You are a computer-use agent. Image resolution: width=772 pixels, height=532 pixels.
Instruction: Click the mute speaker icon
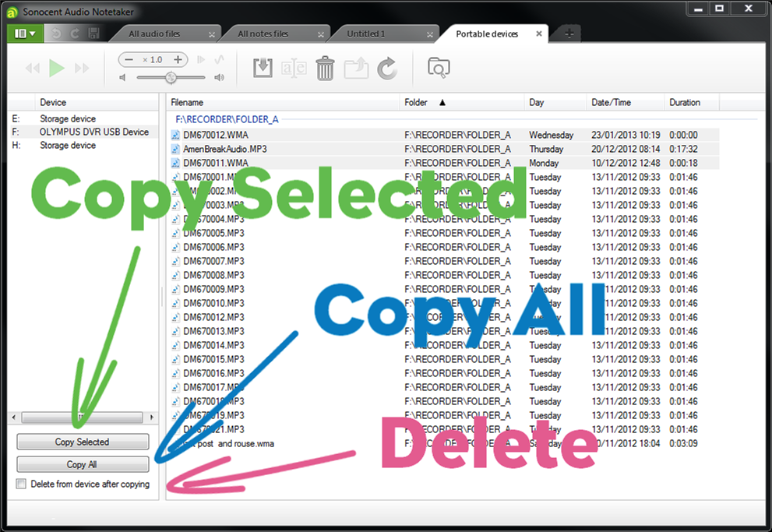123,77
